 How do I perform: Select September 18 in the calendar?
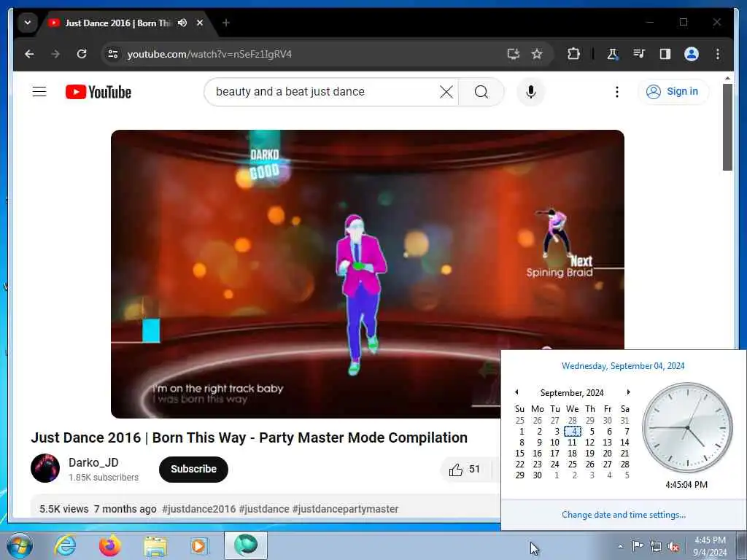572,454
